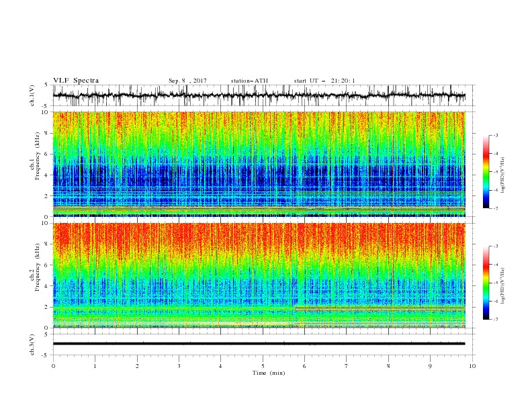Screen dimensions: 532x411
Task: Click the time axis tick label "9"
Action: tap(430, 366)
